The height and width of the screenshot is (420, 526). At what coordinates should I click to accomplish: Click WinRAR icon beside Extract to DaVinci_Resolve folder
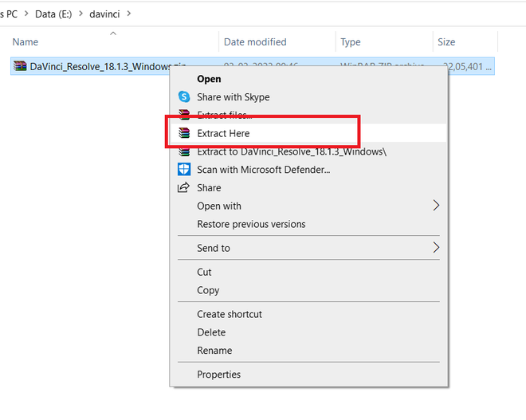pyautogui.click(x=184, y=151)
